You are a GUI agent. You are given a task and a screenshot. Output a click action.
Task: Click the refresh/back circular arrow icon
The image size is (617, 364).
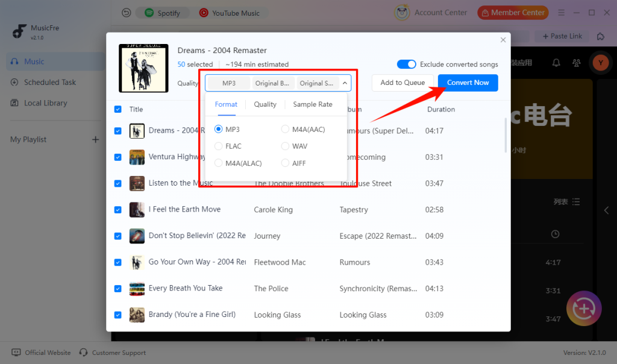[x=126, y=13]
